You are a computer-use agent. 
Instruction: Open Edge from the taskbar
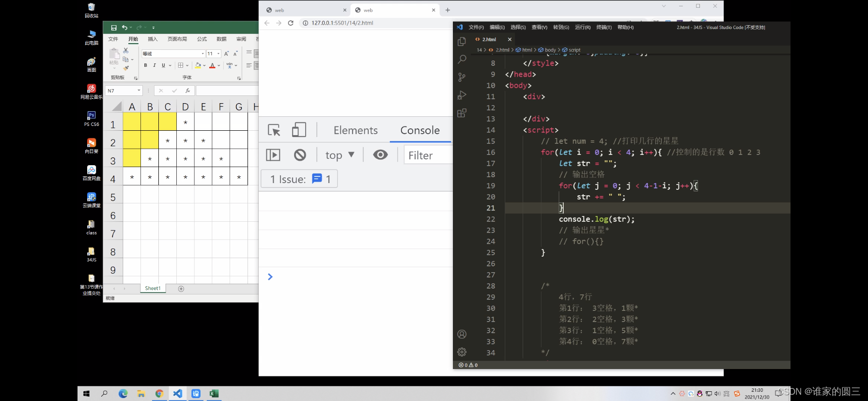point(123,394)
